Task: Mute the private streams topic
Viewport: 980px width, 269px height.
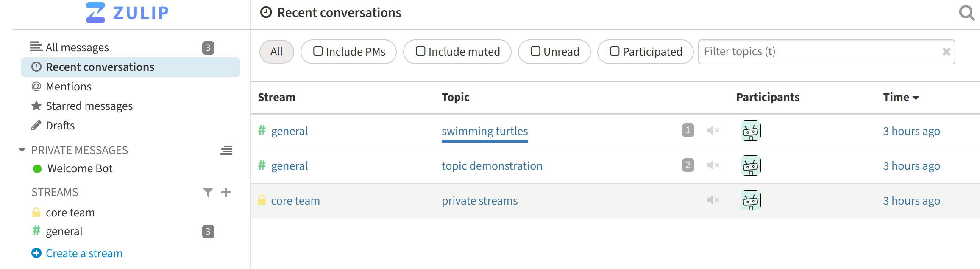Action: pyautogui.click(x=713, y=200)
